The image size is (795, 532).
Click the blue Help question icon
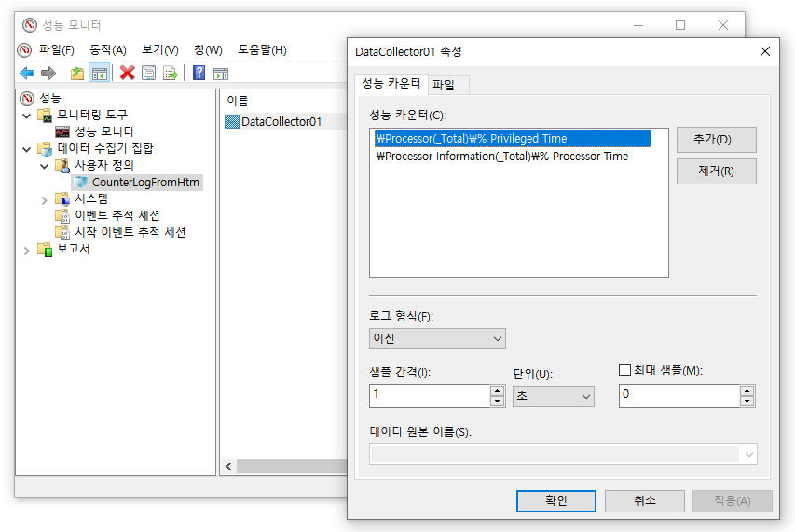pos(199,73)
